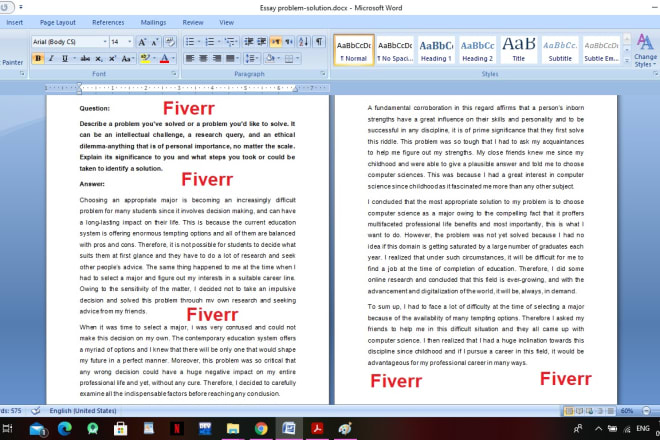
Task: Open Netflix from the taskbar
Action: tap(177, 429)
